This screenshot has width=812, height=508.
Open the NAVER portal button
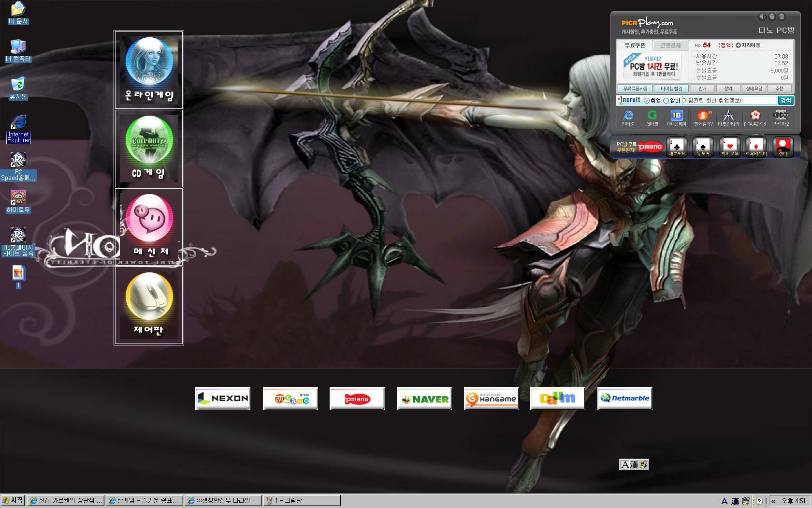(x=424, y=399)
